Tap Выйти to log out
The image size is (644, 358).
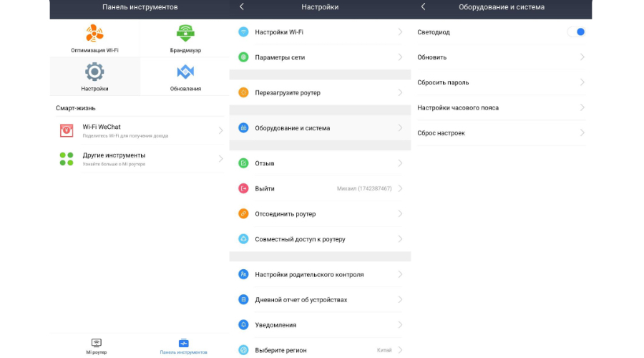320,188
